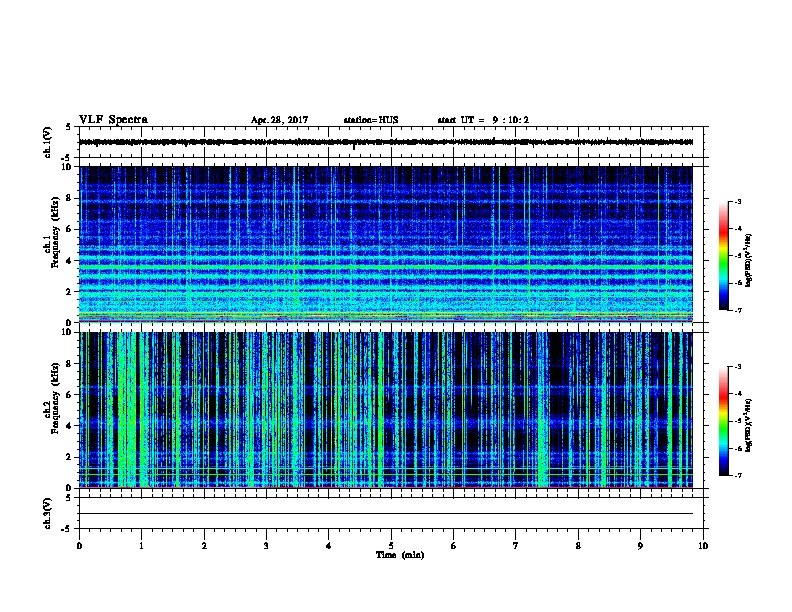Click the ch.1 voltage waveform trace
The width and height of the screenshot is (792, 612).
click(386, 142)
